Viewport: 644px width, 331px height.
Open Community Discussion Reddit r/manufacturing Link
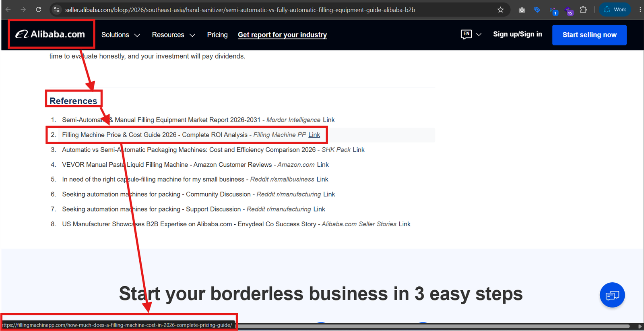click(329, 194)
